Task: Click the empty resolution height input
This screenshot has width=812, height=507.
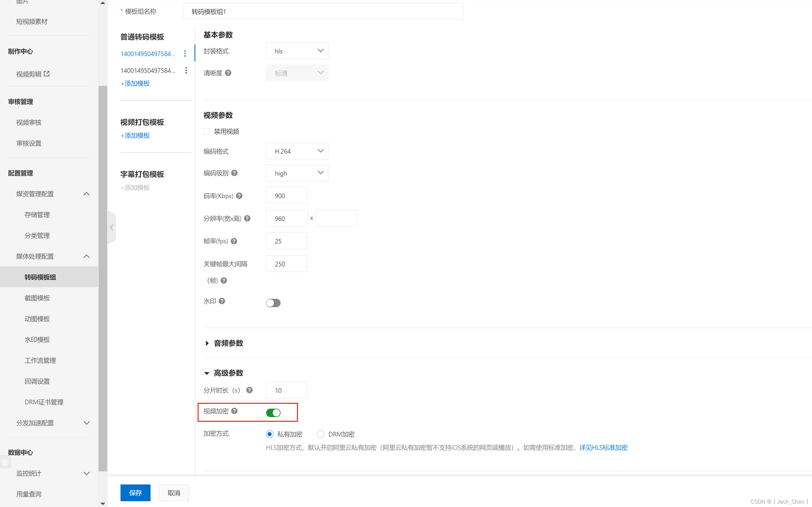Action: click(x=336, y=218)
